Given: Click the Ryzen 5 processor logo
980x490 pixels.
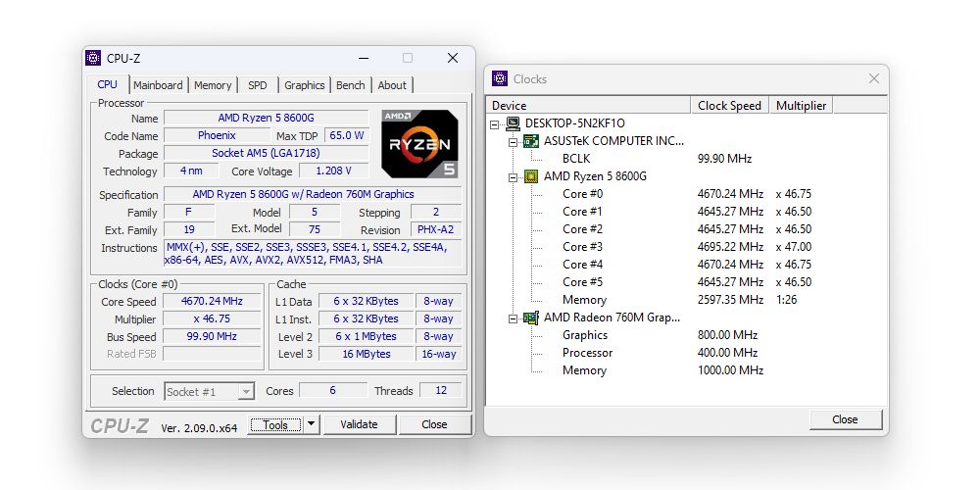Looking at the screenshot, I should 420,144.
